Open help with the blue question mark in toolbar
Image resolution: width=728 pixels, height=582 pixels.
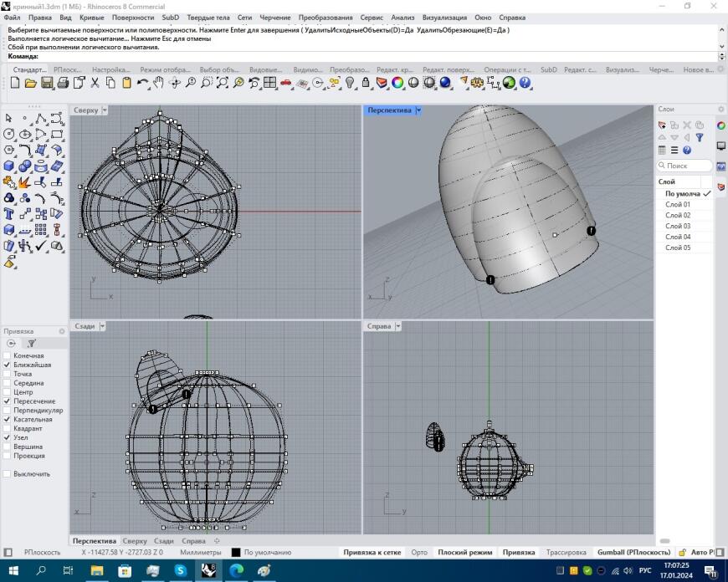point(525,83)
